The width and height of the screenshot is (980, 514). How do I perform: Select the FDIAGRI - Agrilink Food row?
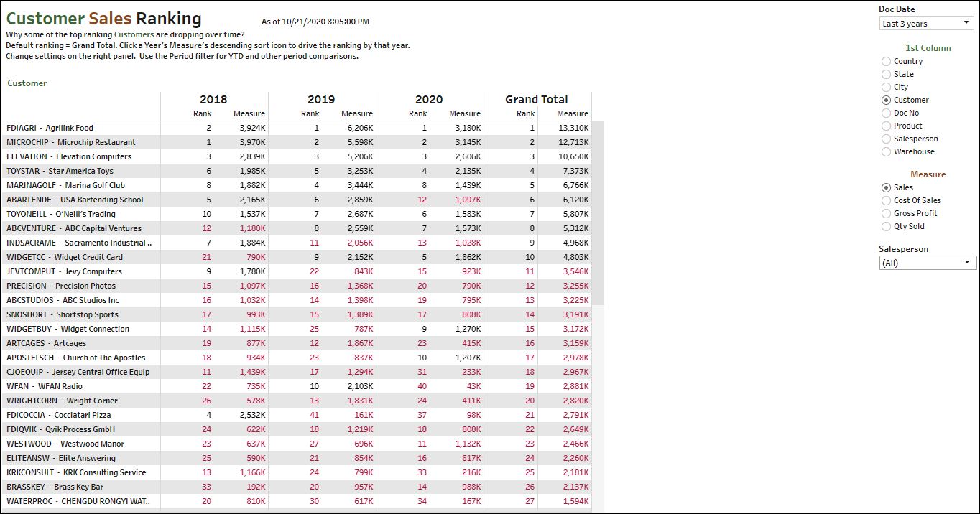coord(50,128)
